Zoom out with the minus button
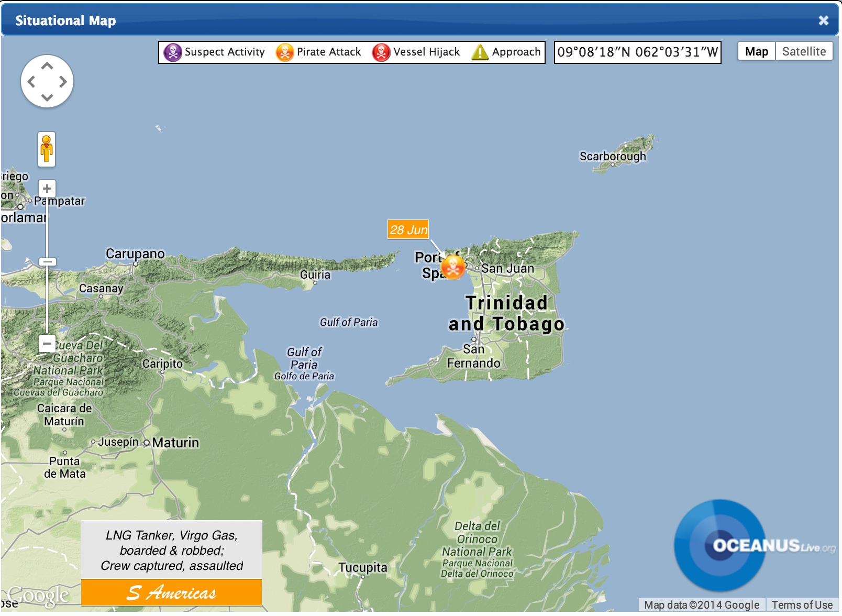The width and height of the screenshot is (842, 616). (47, 344)
